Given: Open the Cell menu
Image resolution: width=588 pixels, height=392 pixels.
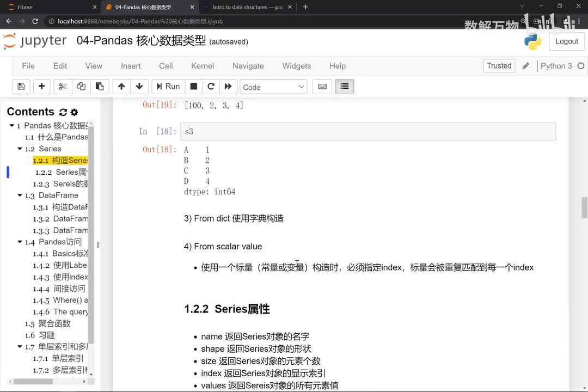Looking at the screenshot, I should pos(166,66).
